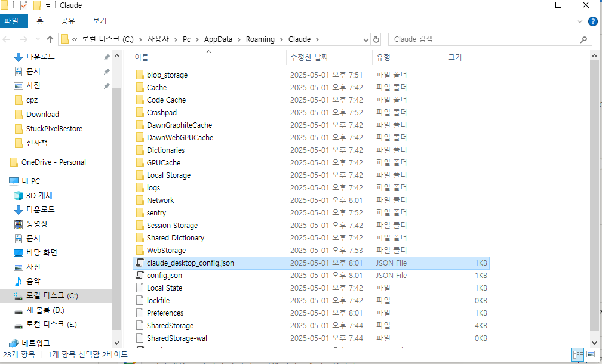
Task: Select the Shared Dictionary folder row
Action: pyautogui.click(x=311, y=238)
